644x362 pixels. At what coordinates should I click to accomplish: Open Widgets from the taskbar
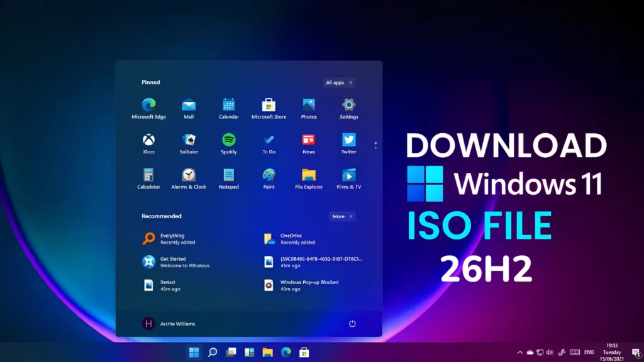click(249, 352)
